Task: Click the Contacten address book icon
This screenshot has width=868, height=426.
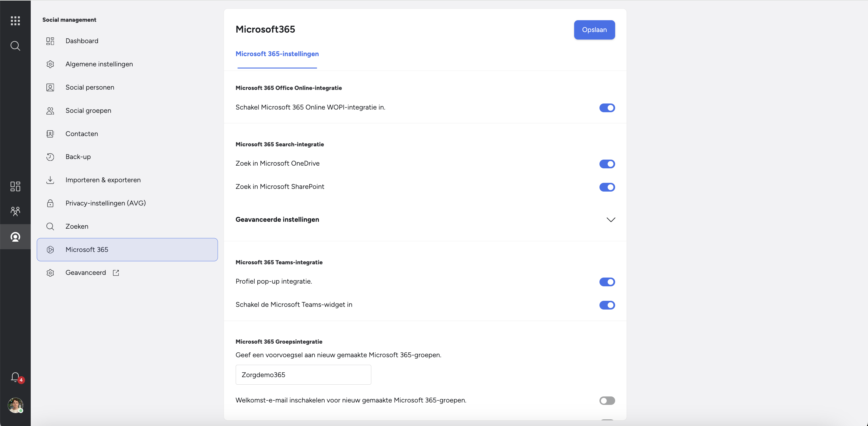Action: point(50,134)
